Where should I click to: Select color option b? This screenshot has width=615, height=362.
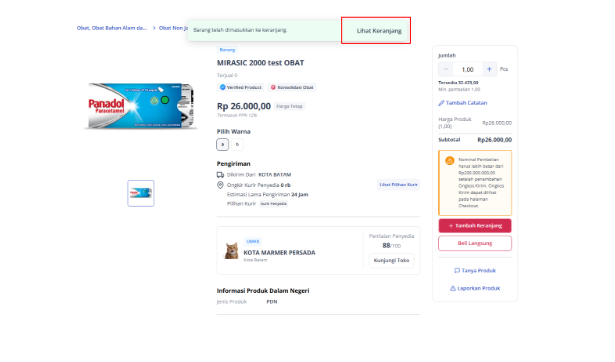pyautogui.click(x=237, y=144)
